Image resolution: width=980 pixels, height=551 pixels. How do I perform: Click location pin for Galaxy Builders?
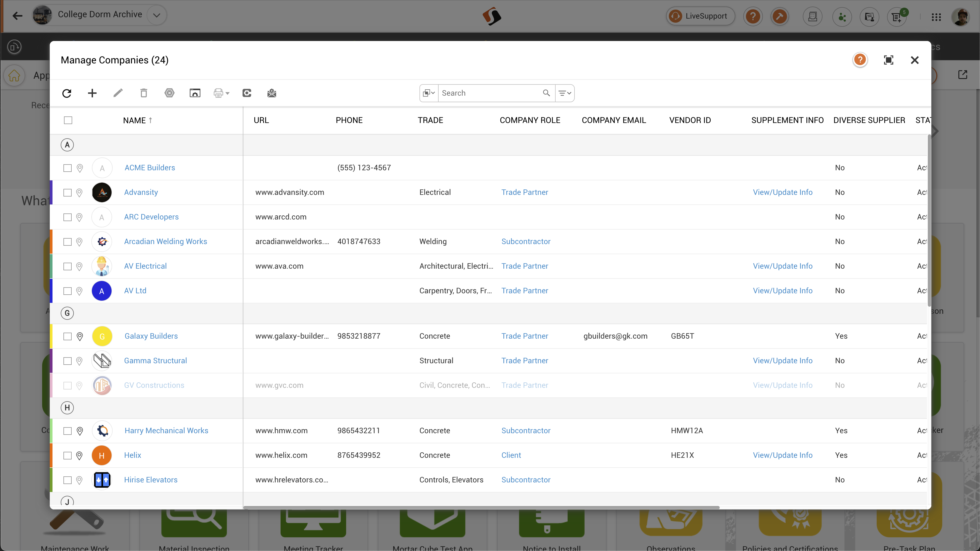(80, 336)
